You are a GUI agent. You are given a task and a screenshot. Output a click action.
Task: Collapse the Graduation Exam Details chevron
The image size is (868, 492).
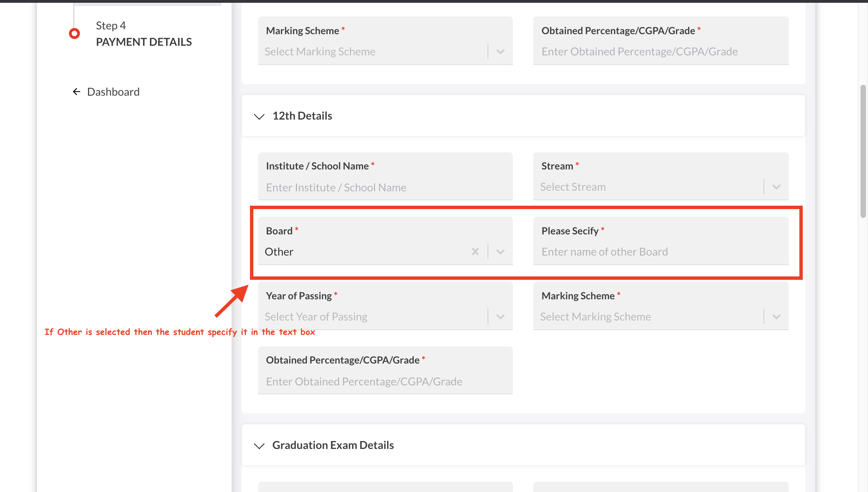pos(259,446)
